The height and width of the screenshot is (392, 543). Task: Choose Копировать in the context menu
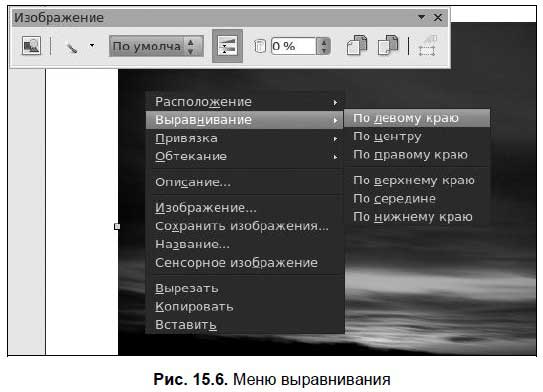[x=244, y=306]
